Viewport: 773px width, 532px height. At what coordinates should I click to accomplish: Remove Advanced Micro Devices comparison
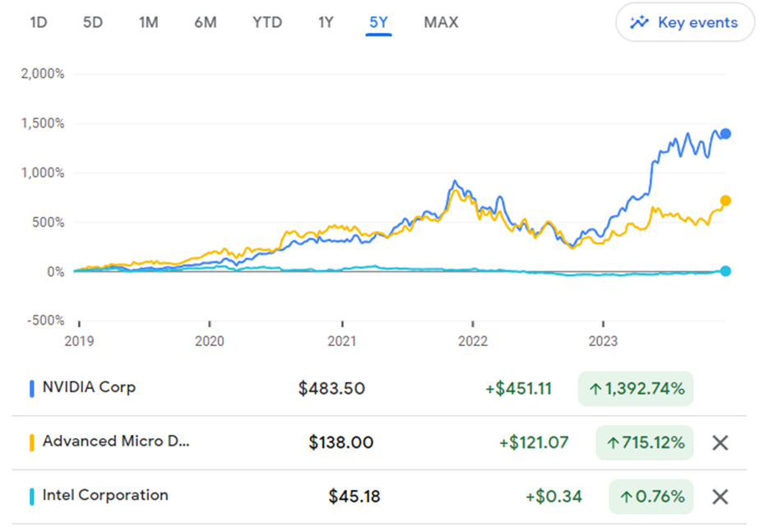click(x=720, y=443)
